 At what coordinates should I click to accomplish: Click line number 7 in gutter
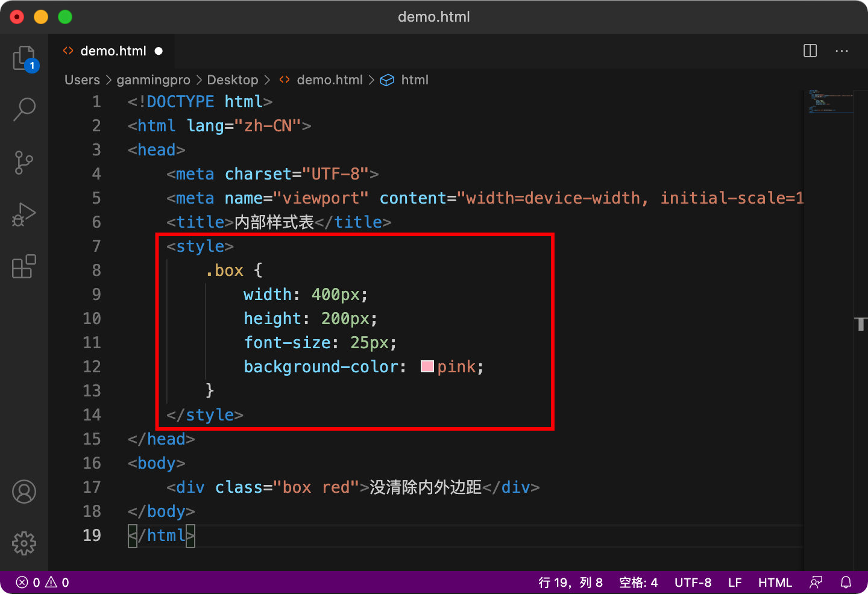[x=96, y=246]
